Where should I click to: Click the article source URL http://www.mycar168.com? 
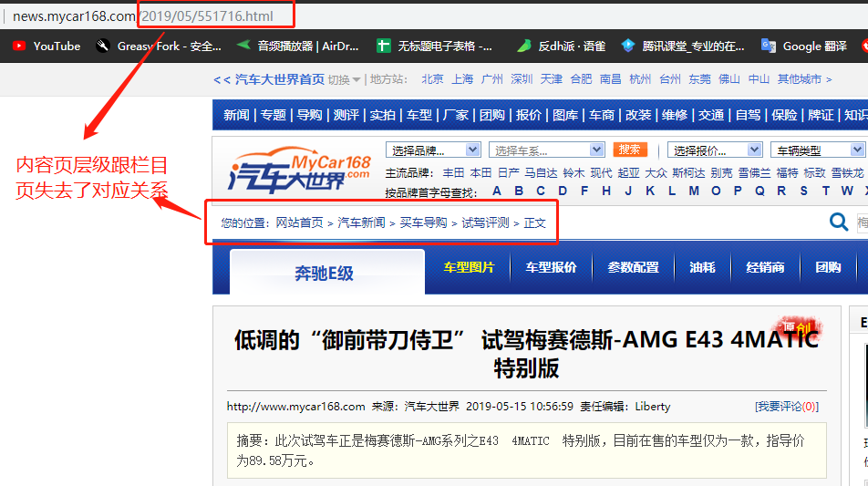[x=295, y=407]
